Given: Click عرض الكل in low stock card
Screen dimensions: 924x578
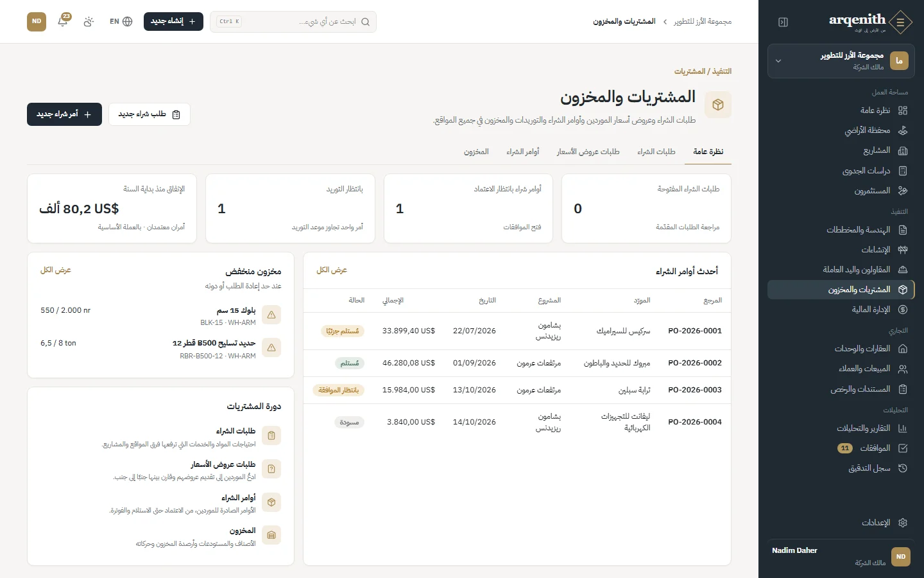Looking at the screenshot, I should 56,270.
